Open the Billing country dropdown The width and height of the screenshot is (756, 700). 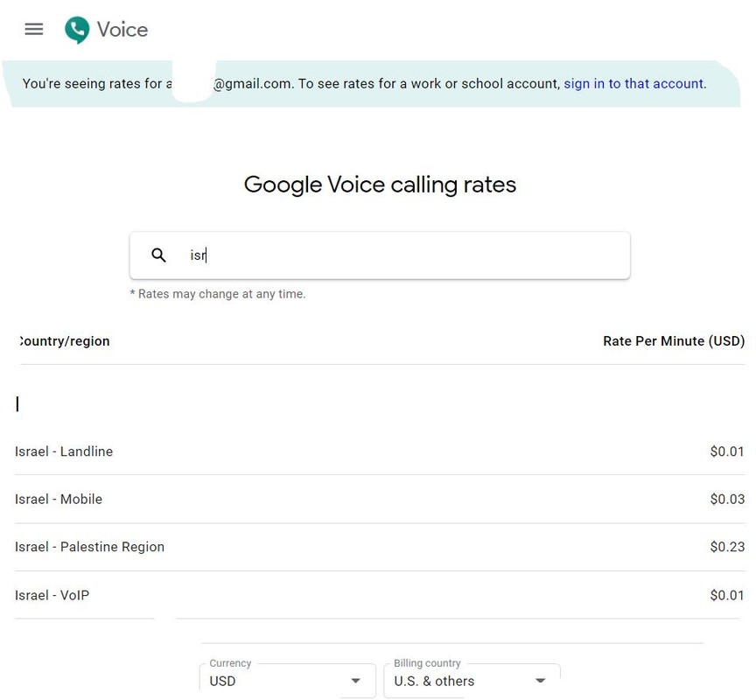coord(472,681)
